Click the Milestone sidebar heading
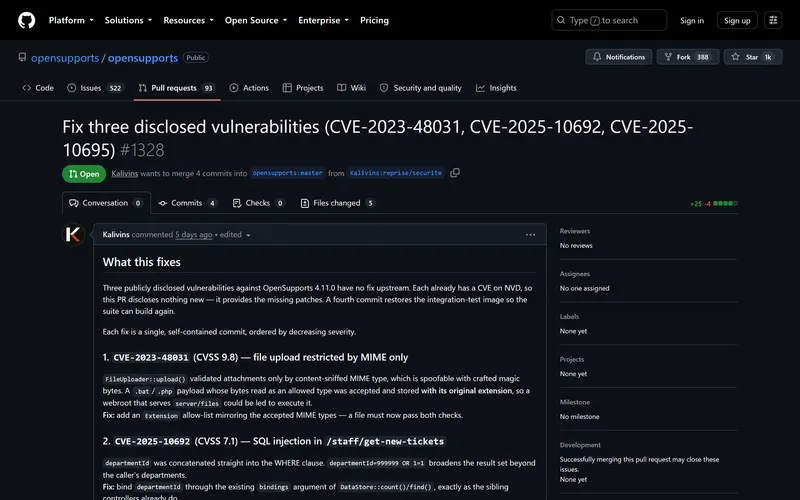The image size is (800, 500). pos(575,403)
